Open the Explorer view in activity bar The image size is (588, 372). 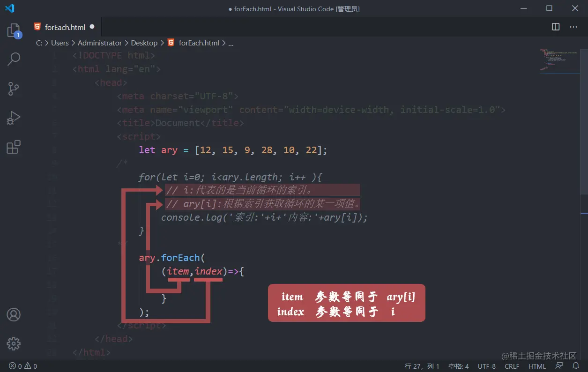coord(14,31)
